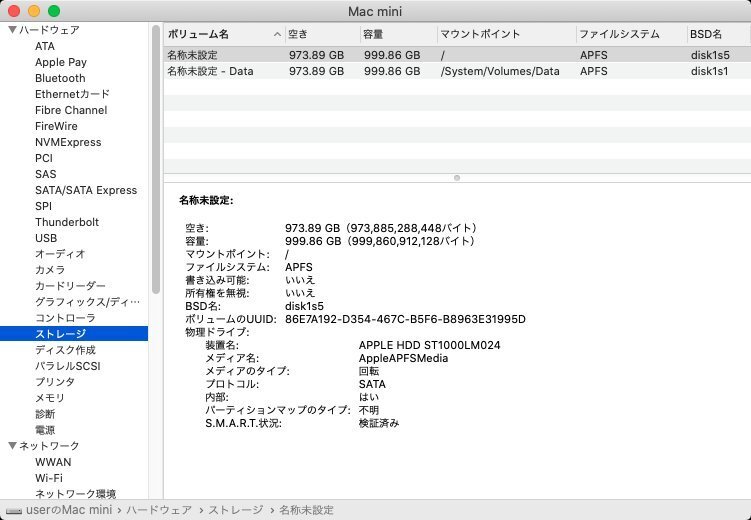This screenshot has width=751, height=520.
Task: Click 名称未設定 in bottom path bar
Action: (307, 510)
